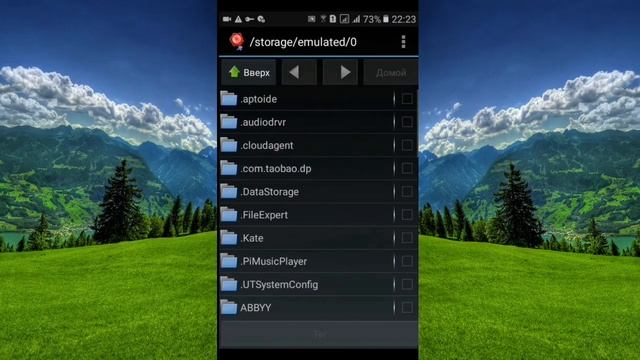Tap the video camera status icon
The height and width of the screenshot is (360, 640).
pyautogui.click(x=227, y=19)
